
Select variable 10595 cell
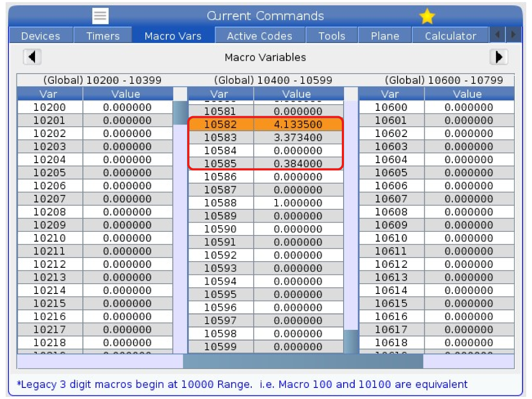221,294
